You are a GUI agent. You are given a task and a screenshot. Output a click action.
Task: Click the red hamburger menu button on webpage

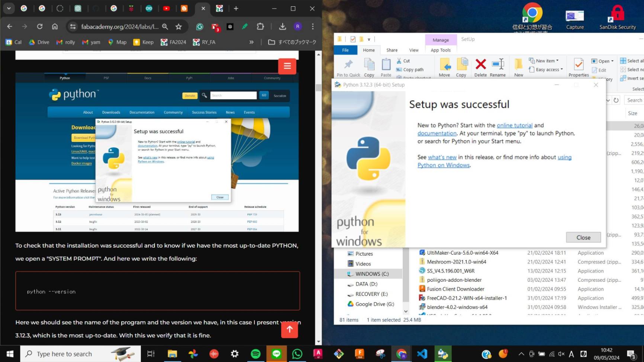[287, 66]
